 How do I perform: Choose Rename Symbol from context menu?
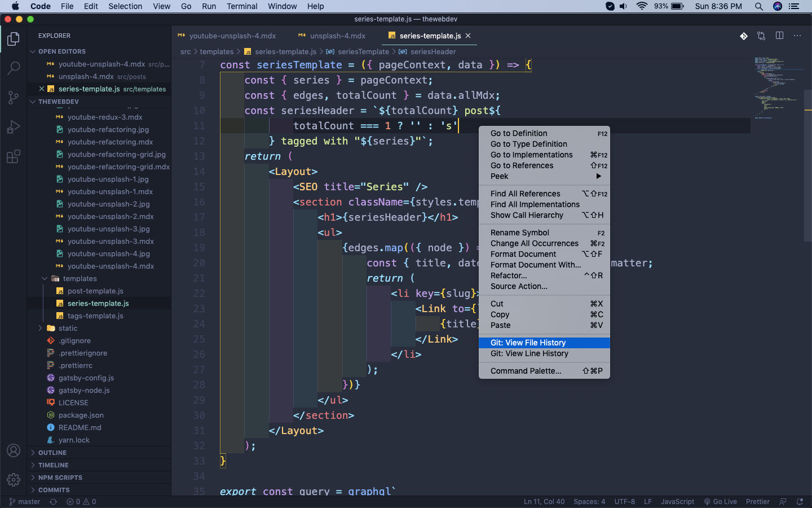click(544, 233)
